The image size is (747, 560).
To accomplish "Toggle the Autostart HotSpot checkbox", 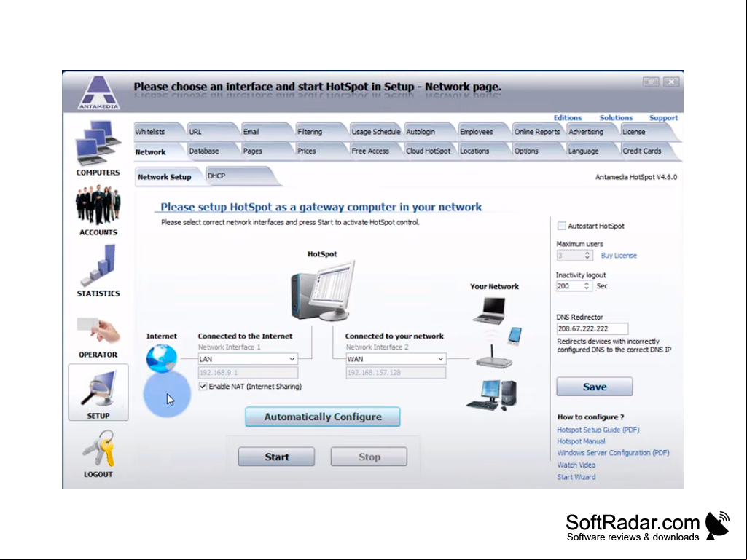I will 562,226.
